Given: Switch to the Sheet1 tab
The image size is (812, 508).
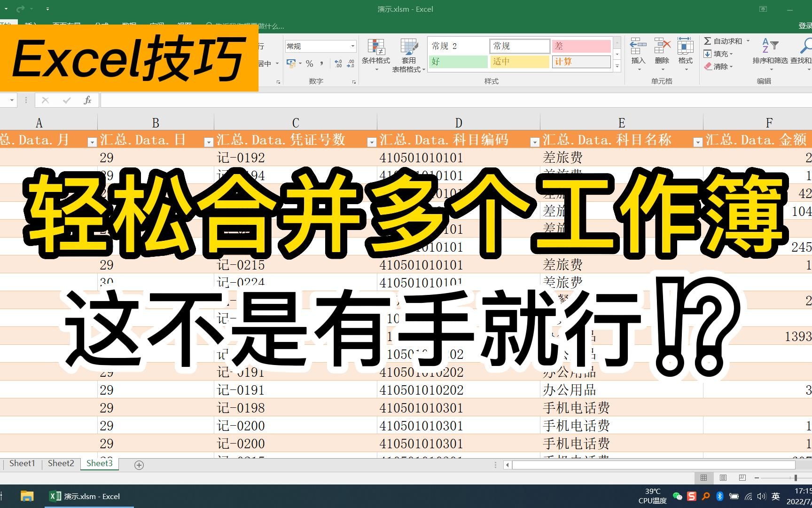Looking at the screenshot, I should pos(22,463).
